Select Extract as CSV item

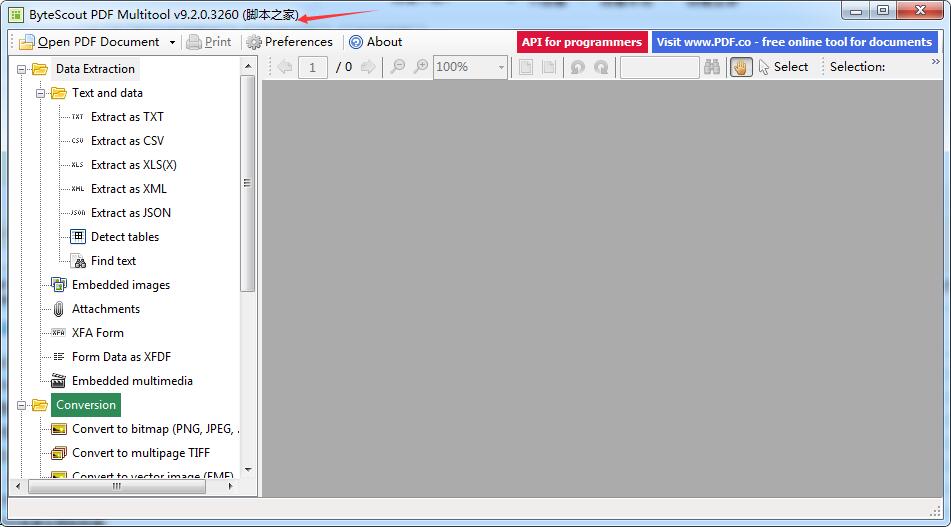coord(127,141)
